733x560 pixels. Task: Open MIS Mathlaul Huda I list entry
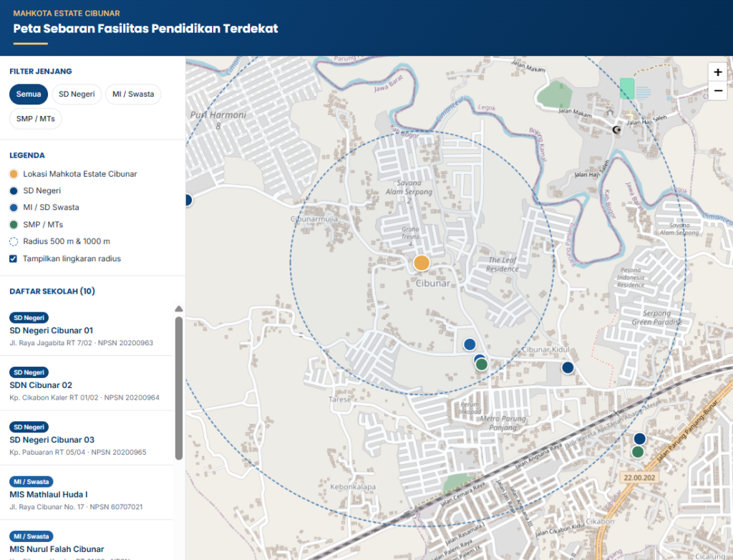(87, 493)
